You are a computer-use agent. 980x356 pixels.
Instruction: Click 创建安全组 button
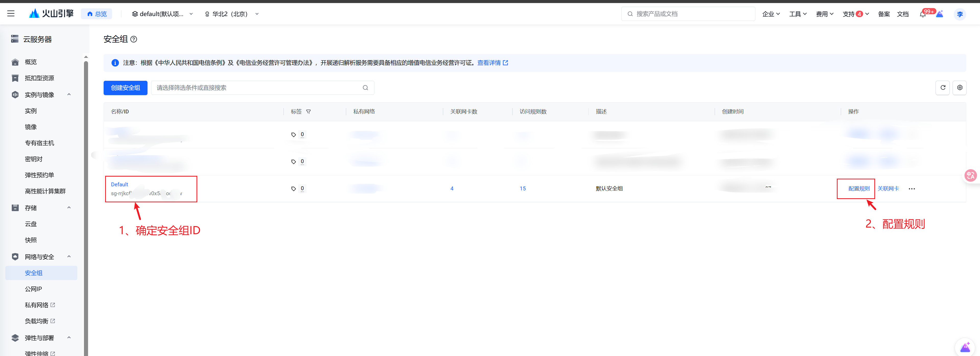pyautogui.click(x=125, y=88)
